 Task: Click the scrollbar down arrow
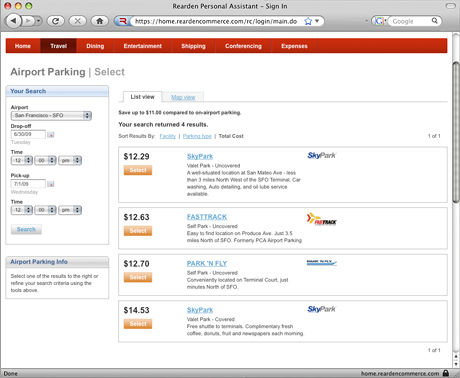[456, 364]
